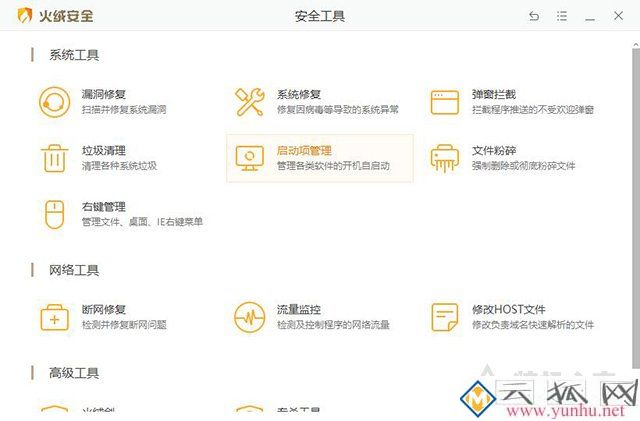The image size is (640, 421).
Task: Click the 修改HOST文件 note icon
Action: coord(444,317)
